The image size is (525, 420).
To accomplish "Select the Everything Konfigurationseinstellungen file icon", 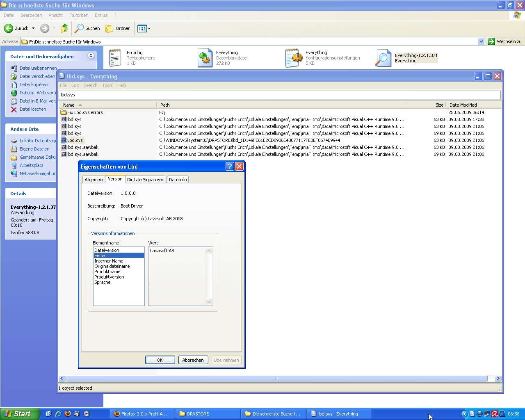I will pos(294,58).
